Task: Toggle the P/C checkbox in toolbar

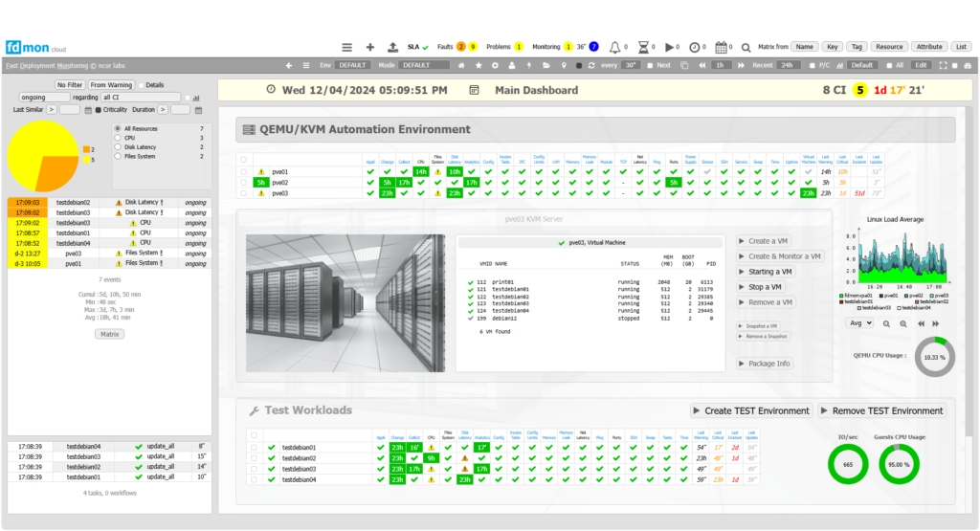Action: pyautogui.click(x=812, y=65)
